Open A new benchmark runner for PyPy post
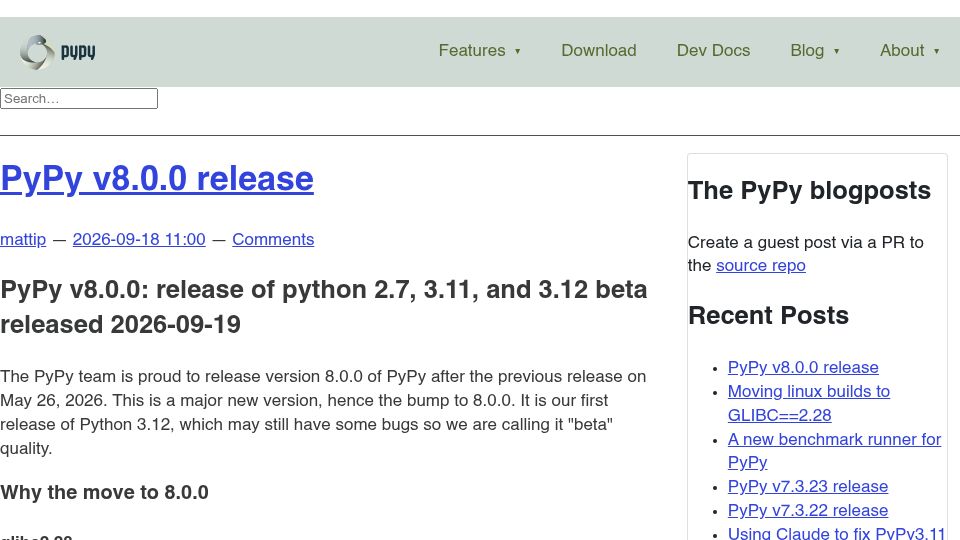Screen dimensions: 960x540 834,451
